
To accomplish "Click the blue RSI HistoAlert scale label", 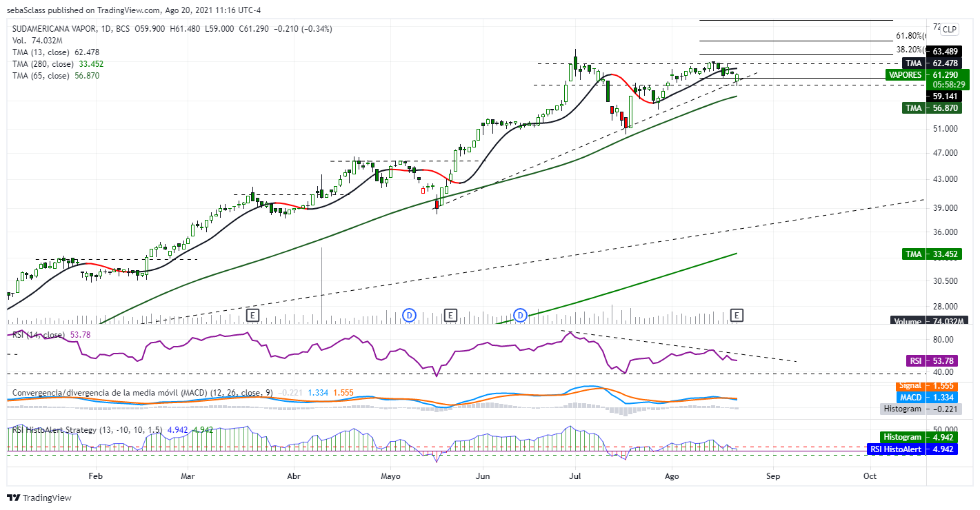I will [913, 449].
